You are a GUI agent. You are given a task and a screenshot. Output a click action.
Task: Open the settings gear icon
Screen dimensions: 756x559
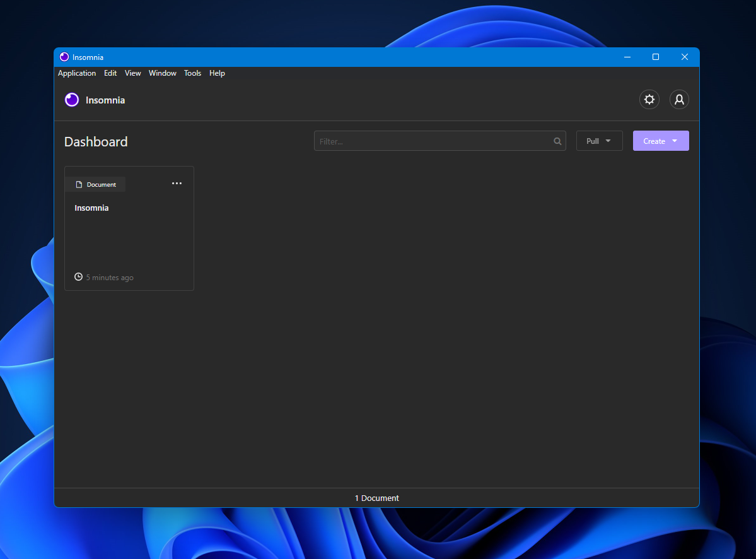pos(649,100)
